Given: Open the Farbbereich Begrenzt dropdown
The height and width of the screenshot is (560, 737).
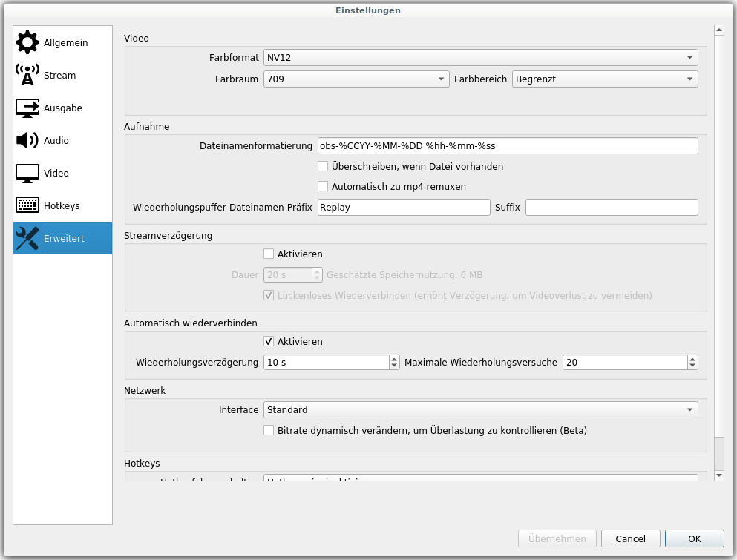Looking at the screenshot, I should tap(605, 79).
